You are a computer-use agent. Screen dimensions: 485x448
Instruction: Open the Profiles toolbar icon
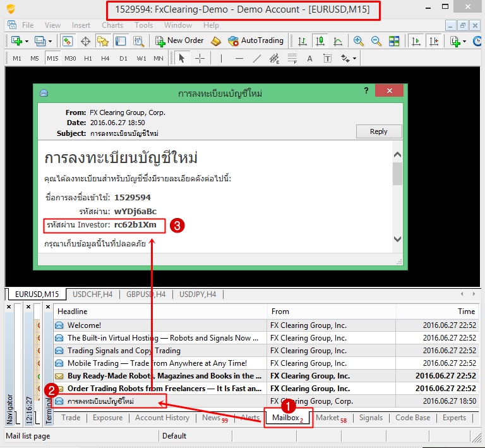point(40,41)
